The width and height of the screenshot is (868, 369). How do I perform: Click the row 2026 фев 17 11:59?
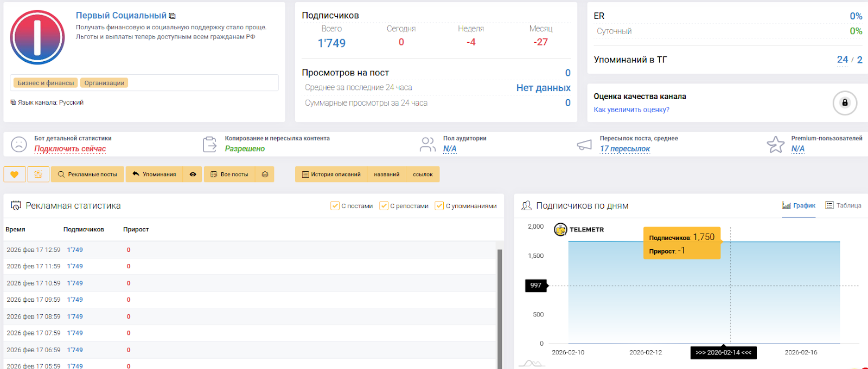[x=250, y=267]
